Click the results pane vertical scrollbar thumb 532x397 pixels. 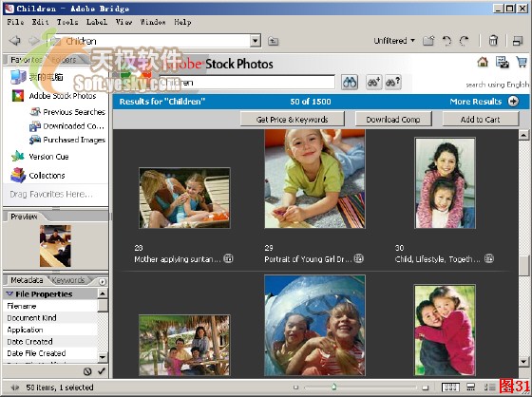(523, 265)
